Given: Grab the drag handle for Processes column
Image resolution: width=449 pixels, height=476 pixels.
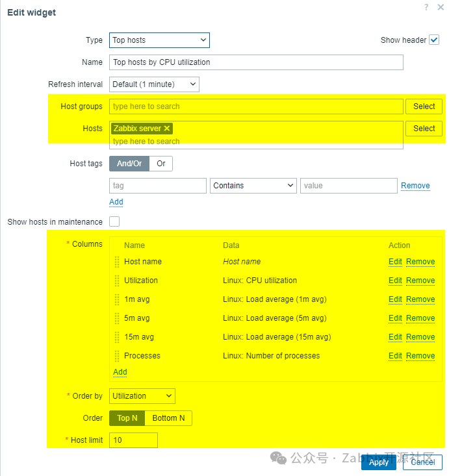Looking at the screenshot, I should coord(117,356).
